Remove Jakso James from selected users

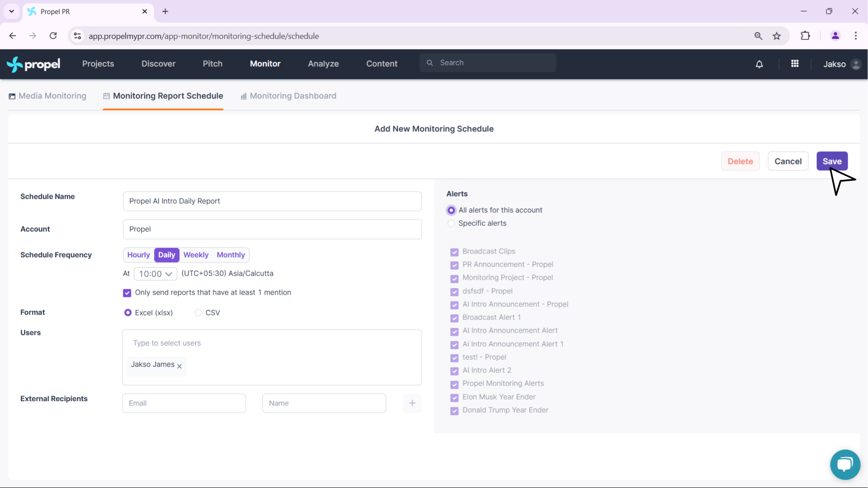[179, 366]
